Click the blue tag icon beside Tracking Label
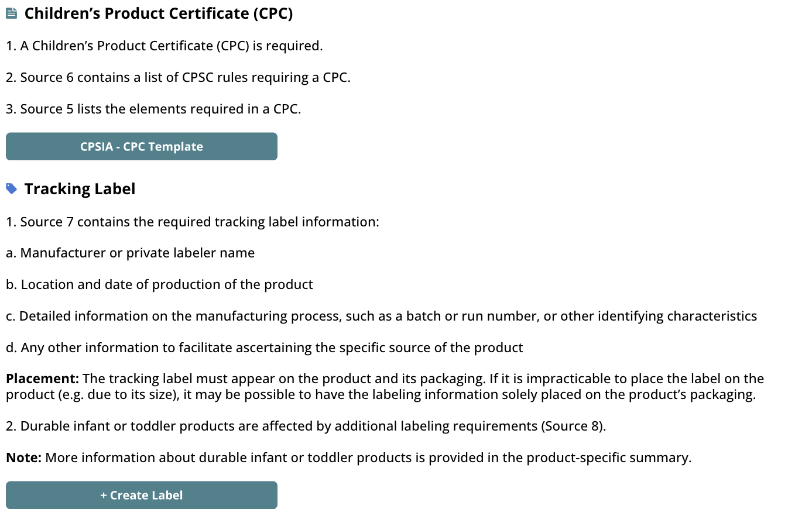 click(11, 188)
